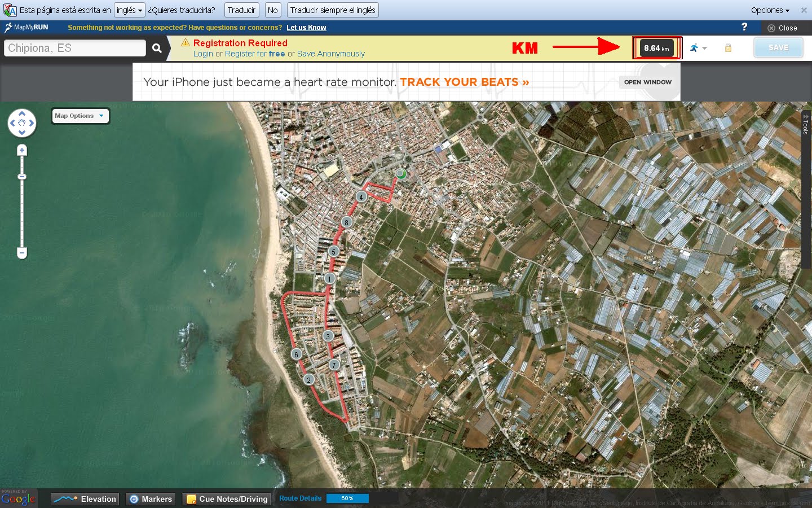Click the Google logo
Screen dimensions: 812x508
tap(18, 499)
